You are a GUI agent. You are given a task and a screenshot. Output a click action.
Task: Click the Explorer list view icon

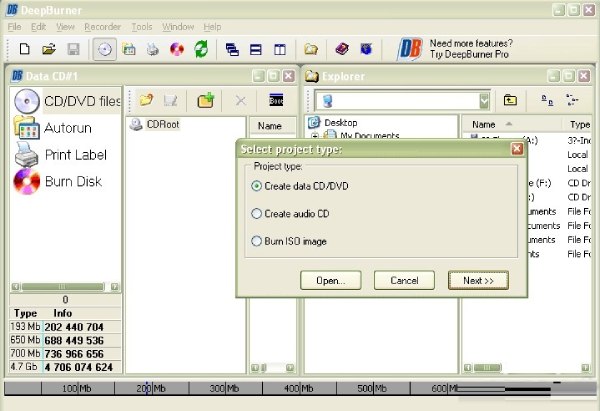[x=547, y=101]
